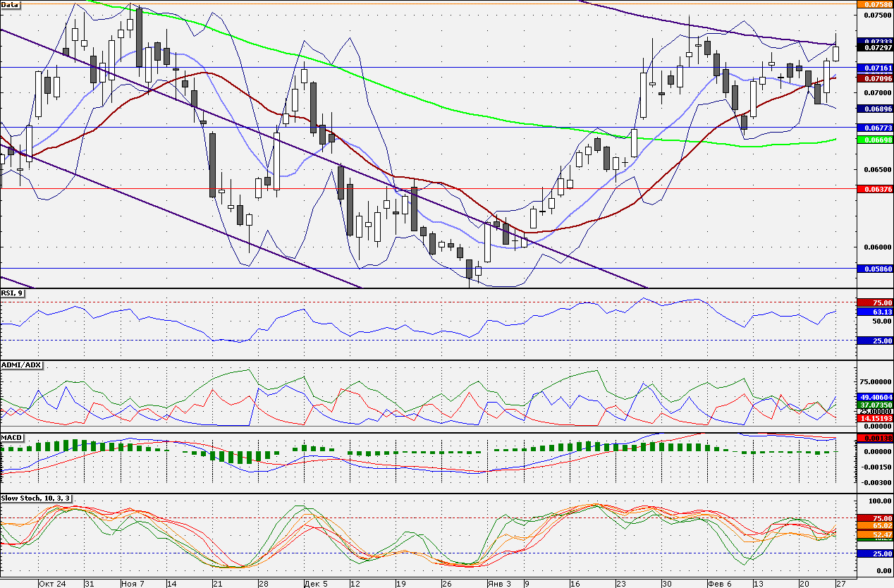
Task: Click the Дек 5 date on time axis
Action: (316, 584)
